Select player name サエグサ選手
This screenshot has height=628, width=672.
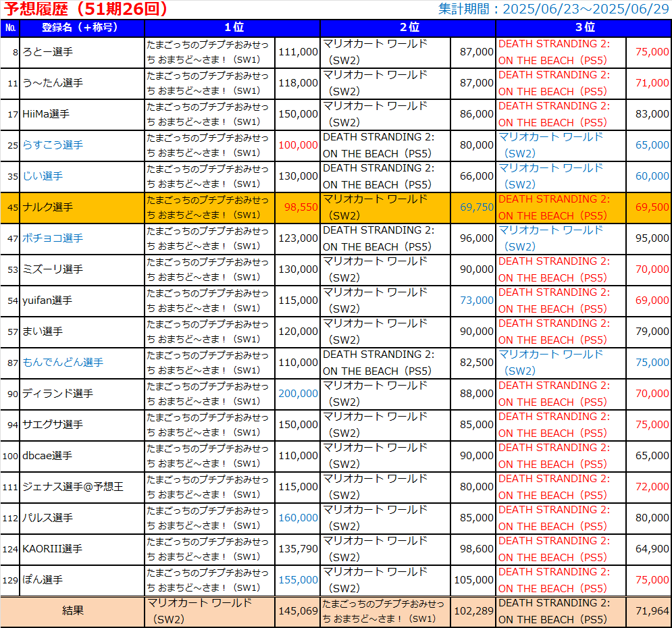(52, 425)
